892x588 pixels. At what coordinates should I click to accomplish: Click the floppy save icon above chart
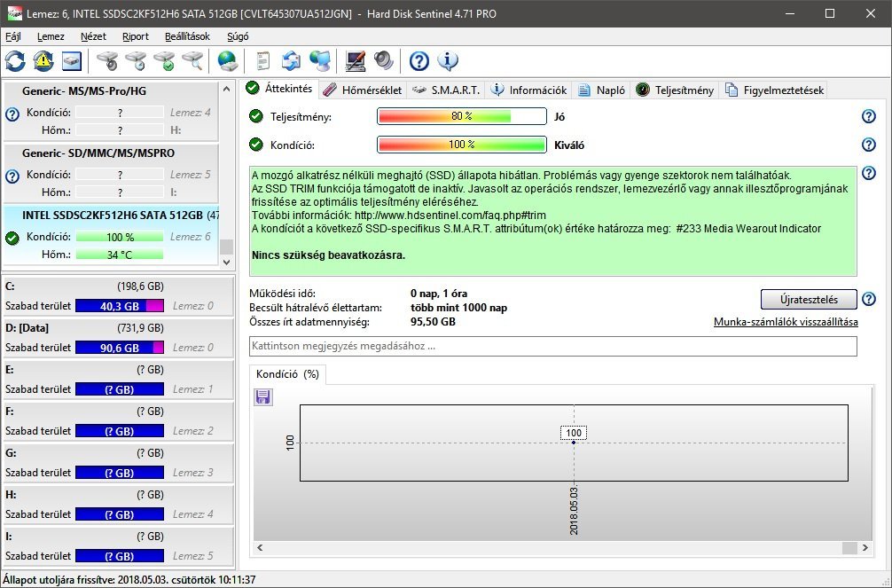coord(262,396)
